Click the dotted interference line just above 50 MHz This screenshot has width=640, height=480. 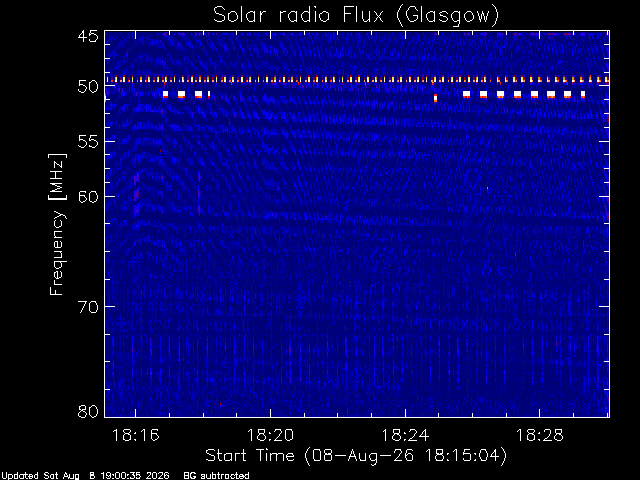[357, 80]
